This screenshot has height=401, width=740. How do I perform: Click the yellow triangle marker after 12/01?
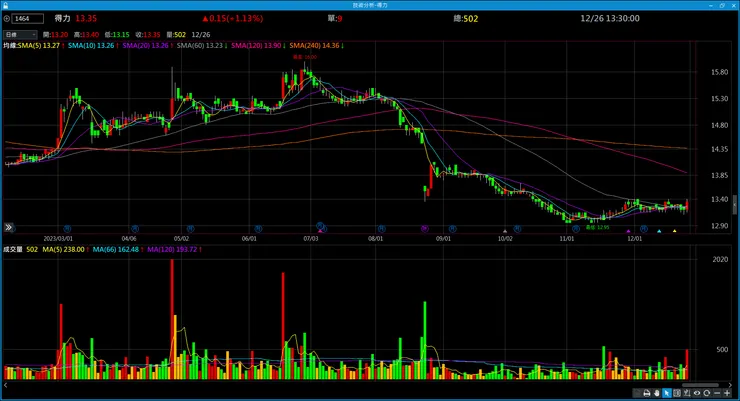674,231
